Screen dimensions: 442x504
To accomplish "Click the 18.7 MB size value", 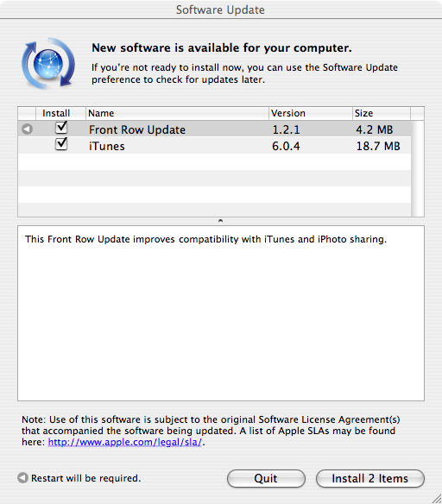I will [x=378, y=146].
